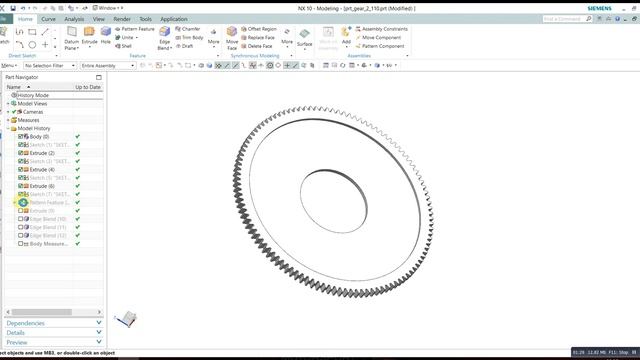Click Replace Face in Synchronous Modeling
This screenshot has height=360, width=640.
[258, 38]
